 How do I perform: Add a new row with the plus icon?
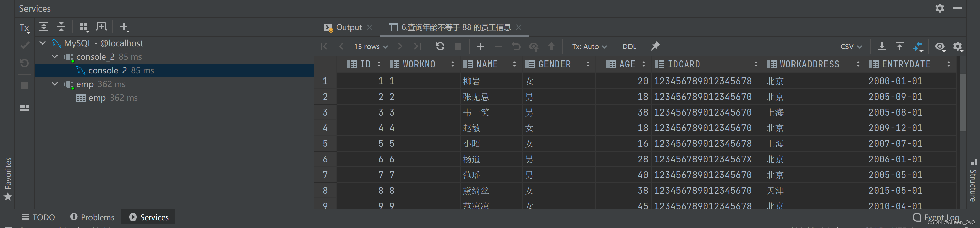pos(480,46)
